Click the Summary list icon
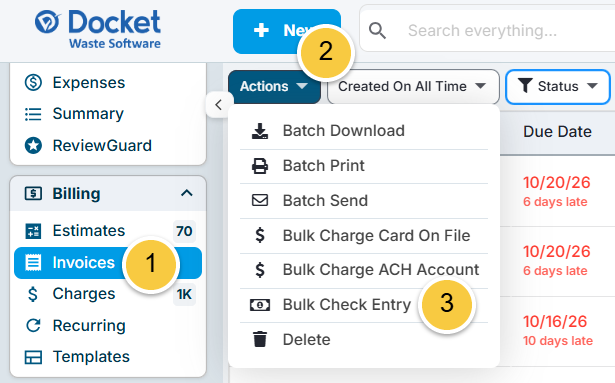The image size is (615, 383). (33, 114)
